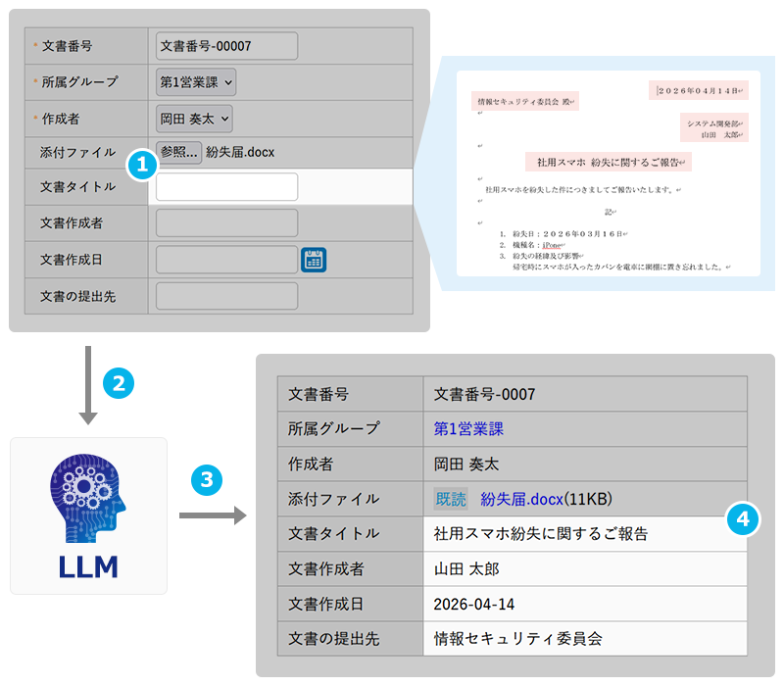Select result value 文書番号-0007

[x=484, y=395]
